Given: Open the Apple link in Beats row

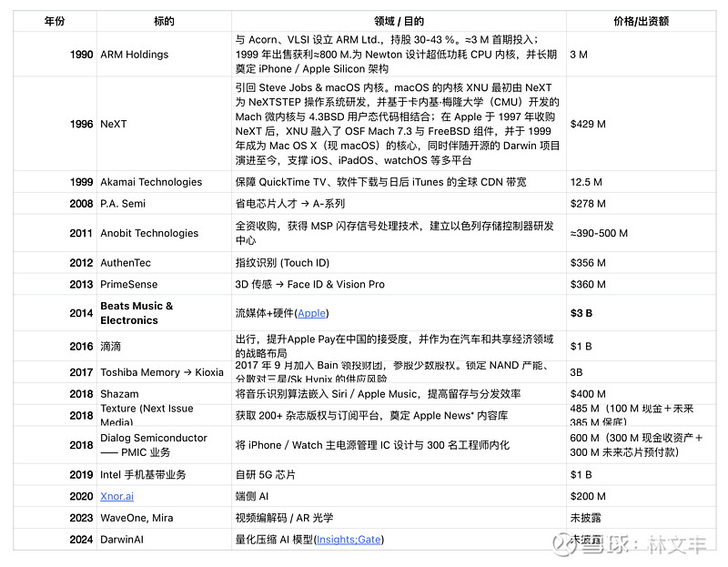Looking at the screenshot, I should (311, 313).
